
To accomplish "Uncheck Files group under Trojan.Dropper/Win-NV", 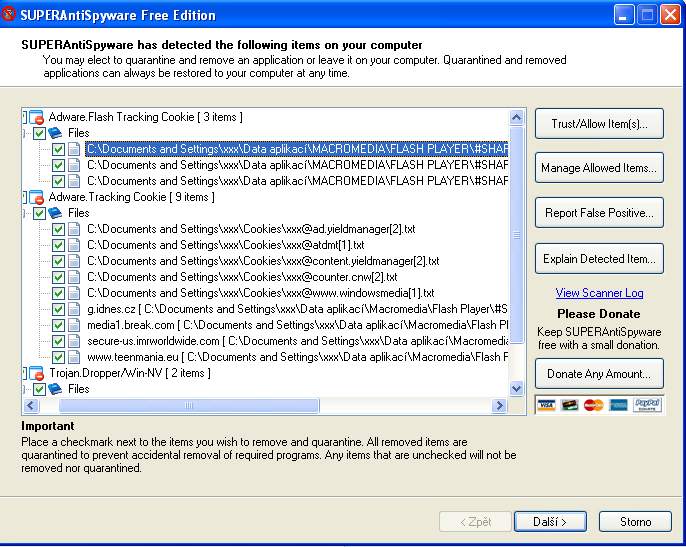I will [x=39, y=389].
